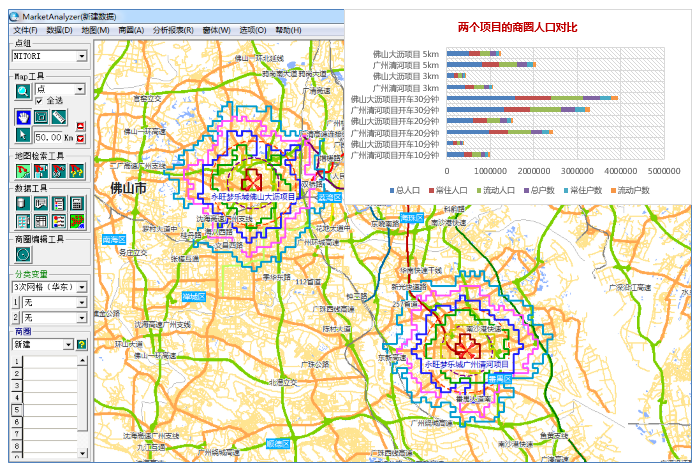
Task: Open the NITORI point group dropdown
Action: [82, 56]
